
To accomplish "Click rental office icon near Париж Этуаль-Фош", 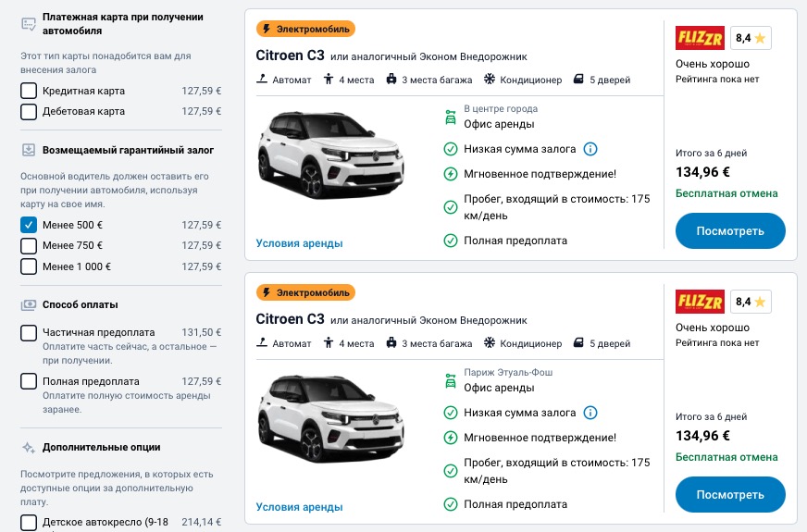I will (451, 381).
